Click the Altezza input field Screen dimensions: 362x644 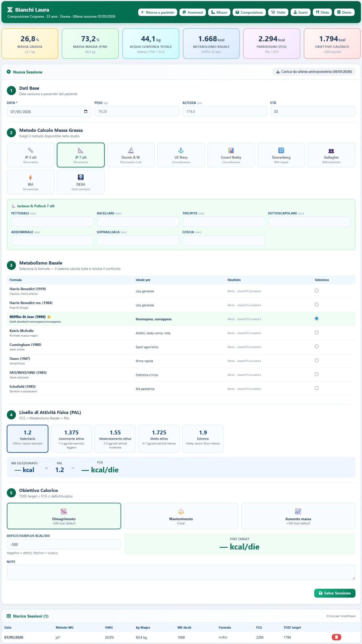point(225,111)
